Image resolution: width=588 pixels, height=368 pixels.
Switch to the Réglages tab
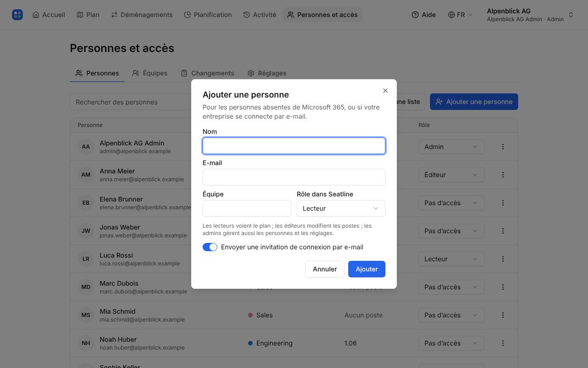coord(267,73)
